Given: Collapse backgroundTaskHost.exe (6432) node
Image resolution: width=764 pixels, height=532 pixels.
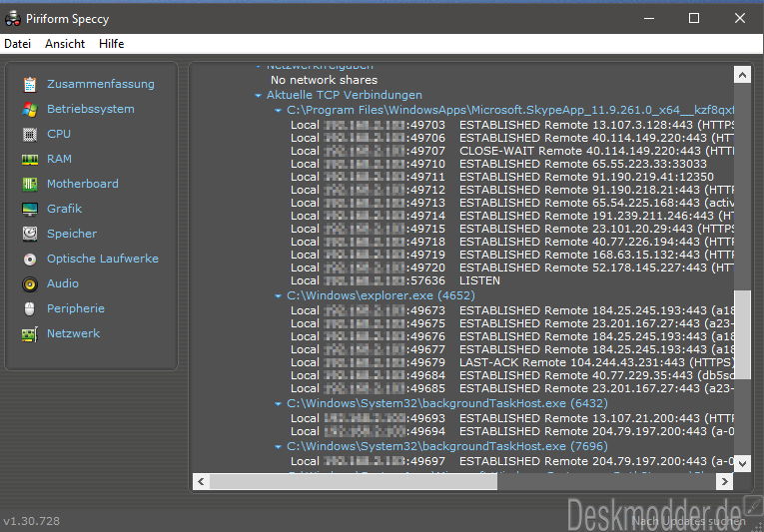Looking at the screenshot, I should coord(279,404).
